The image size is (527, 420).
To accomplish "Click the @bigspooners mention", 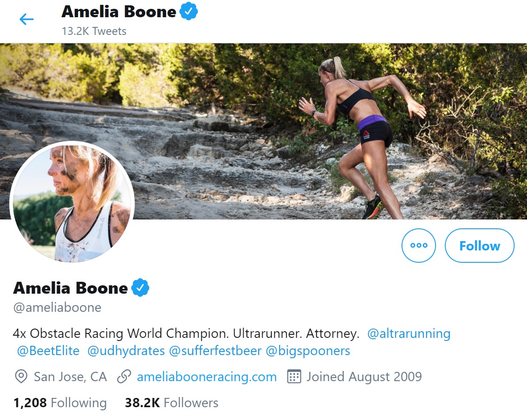I will 307,351.
